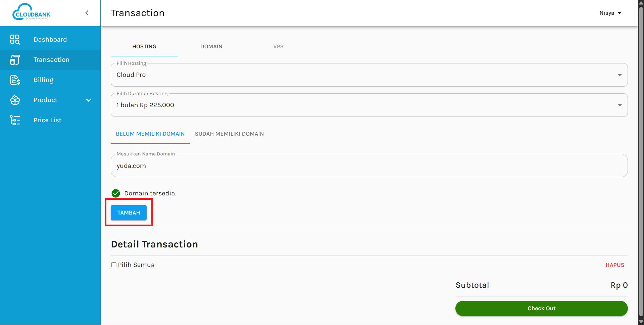Check the Pilih Semua checkbox
The width and height of the screenshot is (644, 325).
(114, 265)
